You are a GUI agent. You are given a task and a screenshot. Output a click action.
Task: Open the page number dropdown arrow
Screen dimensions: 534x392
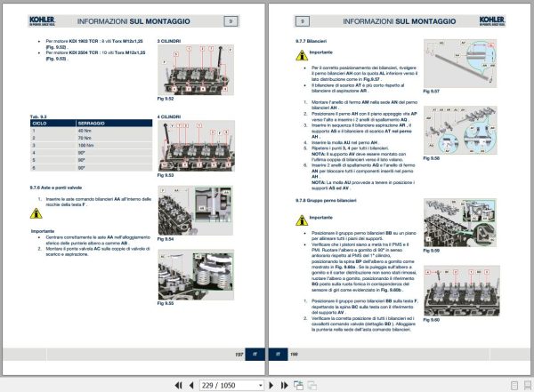[261, 385]
